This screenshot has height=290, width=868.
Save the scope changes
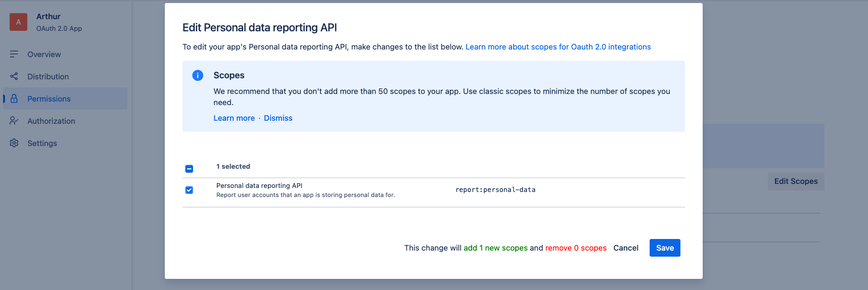[x=664, y=248]
